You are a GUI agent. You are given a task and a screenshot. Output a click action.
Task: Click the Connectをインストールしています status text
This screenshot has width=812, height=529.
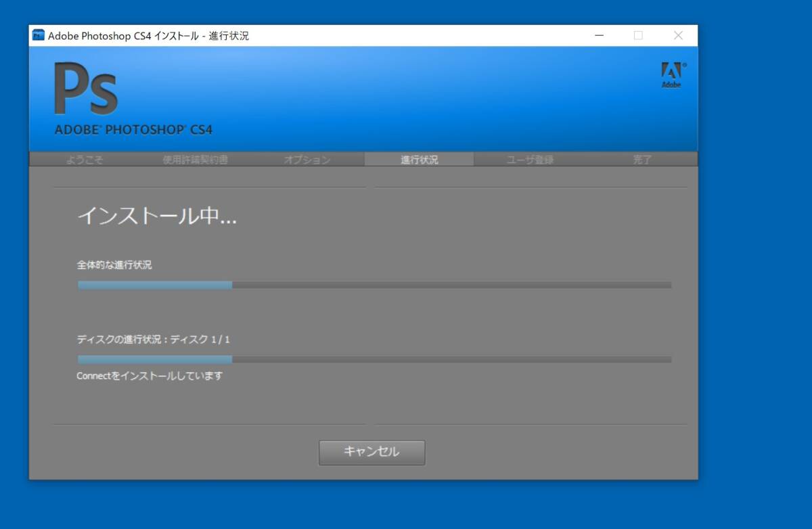pos(150,376)
